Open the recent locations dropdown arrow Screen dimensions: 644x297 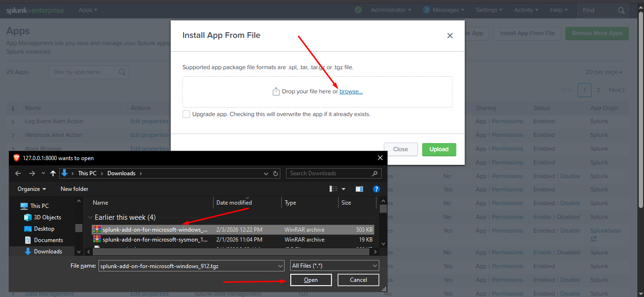43,173
